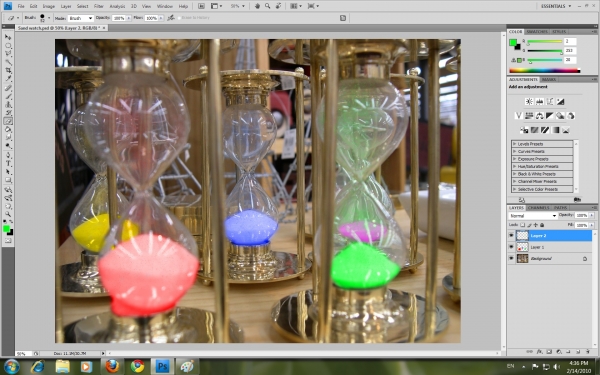This screenshot has height=375, width=600.
Task: Click the color spectrum ramp
Action: click(x=545, y=70)
